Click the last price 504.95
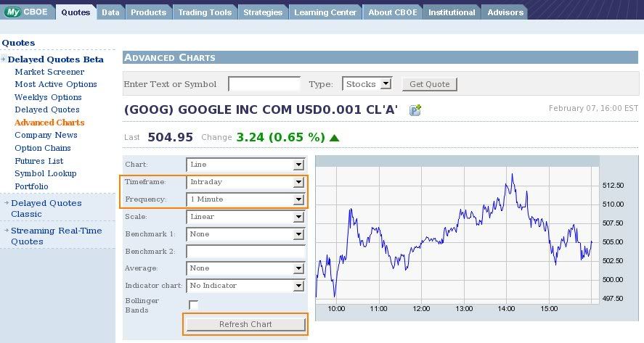The height and width of the screenshot is (343, 644). (170, 137)
